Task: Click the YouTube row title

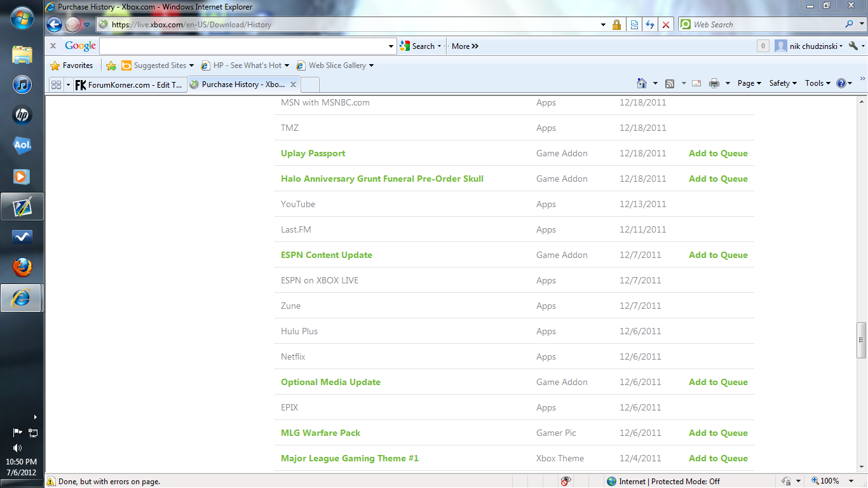Action: 298,204
